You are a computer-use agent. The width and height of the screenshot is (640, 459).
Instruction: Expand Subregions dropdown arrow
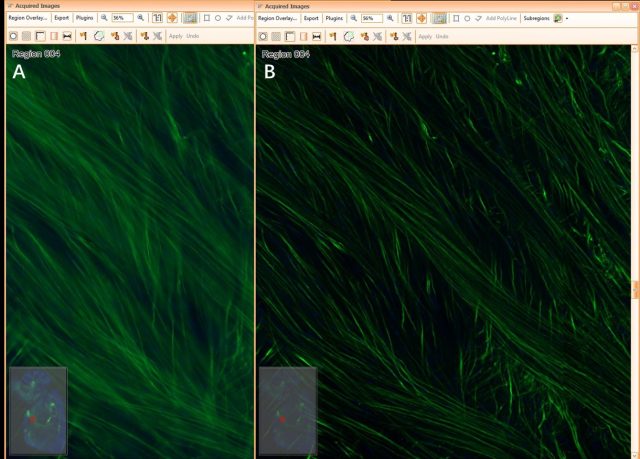tap(567, 19)
